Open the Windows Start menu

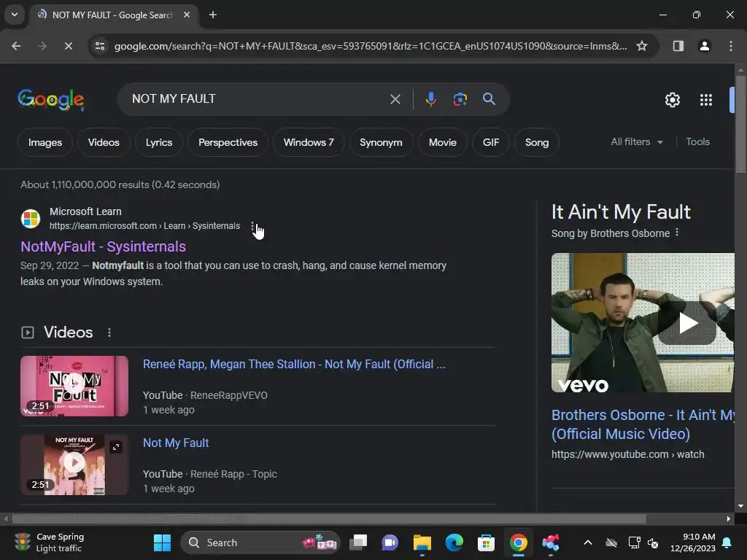tap(162, 542)
